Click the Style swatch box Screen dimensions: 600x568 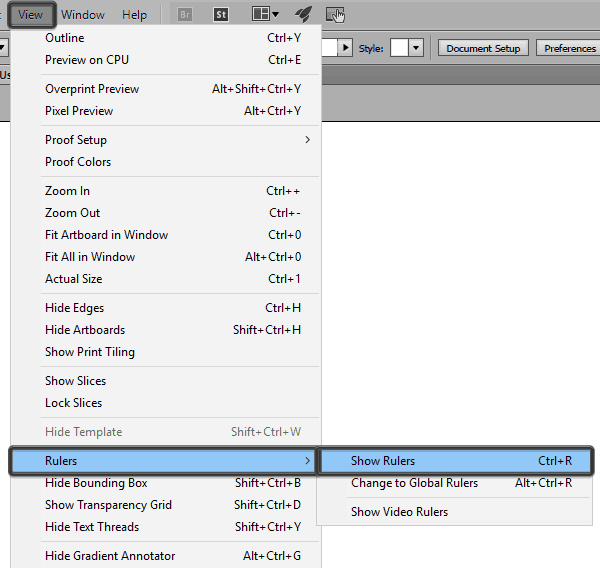(399, 48)
